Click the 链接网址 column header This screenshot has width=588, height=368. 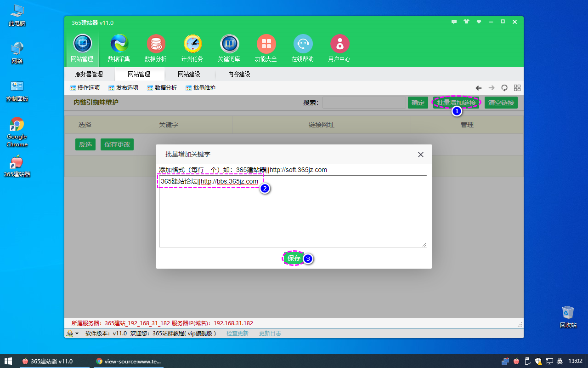[322, 125]
